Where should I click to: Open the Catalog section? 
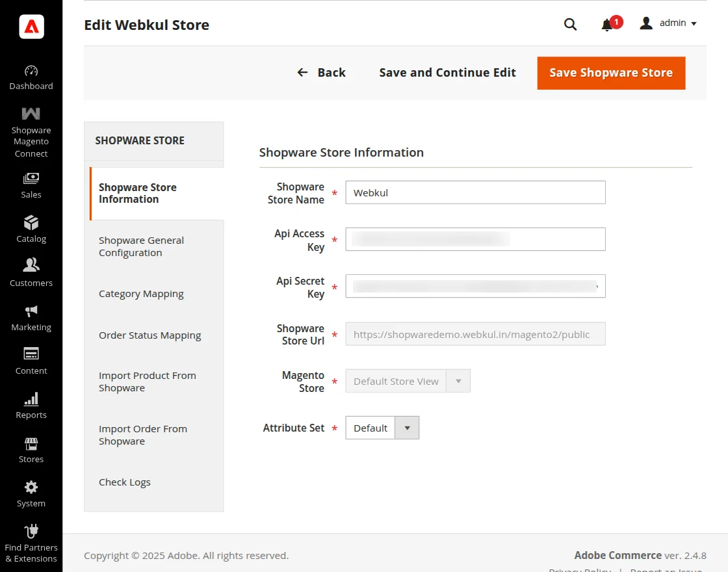[31, 229]
